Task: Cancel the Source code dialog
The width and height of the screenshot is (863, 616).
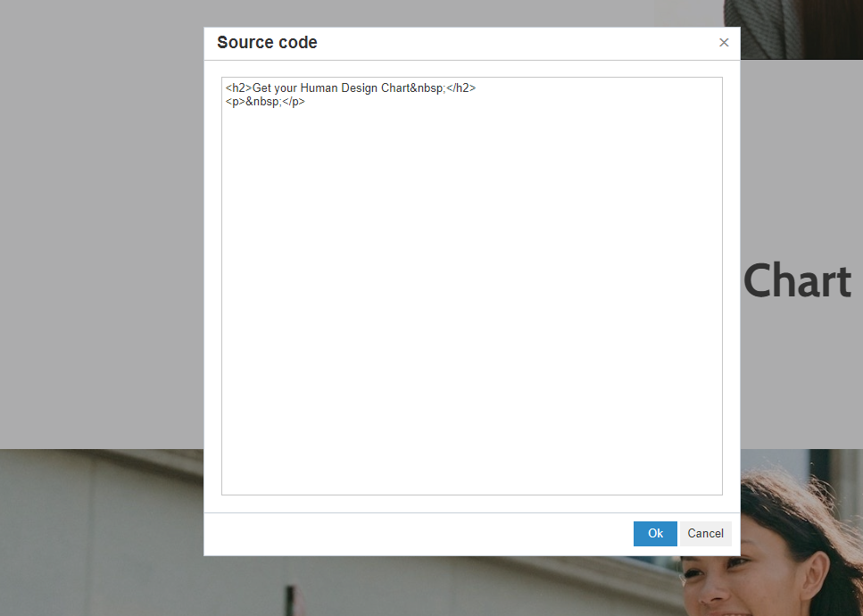Action: pos(706,534)
